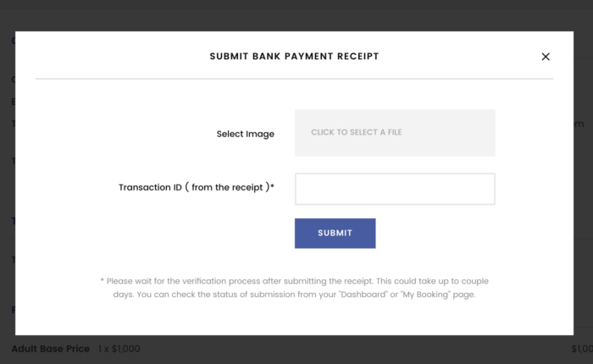Close the bank payment receipt dialog
593x364 pixels.
tap(546, 57)
